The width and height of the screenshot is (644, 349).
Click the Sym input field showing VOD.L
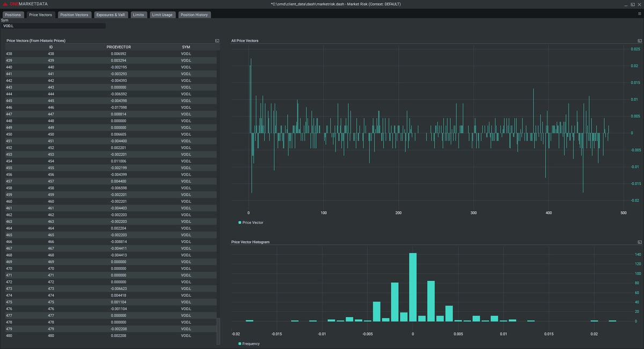54,26
